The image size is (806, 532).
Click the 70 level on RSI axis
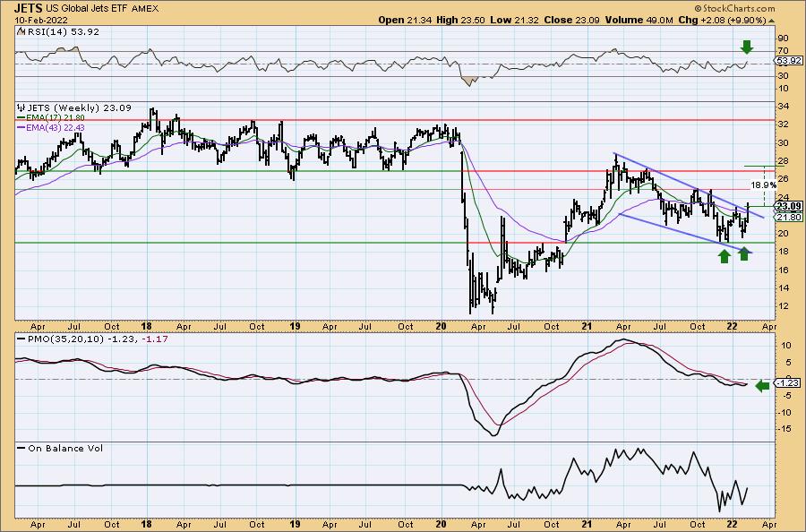783,51
